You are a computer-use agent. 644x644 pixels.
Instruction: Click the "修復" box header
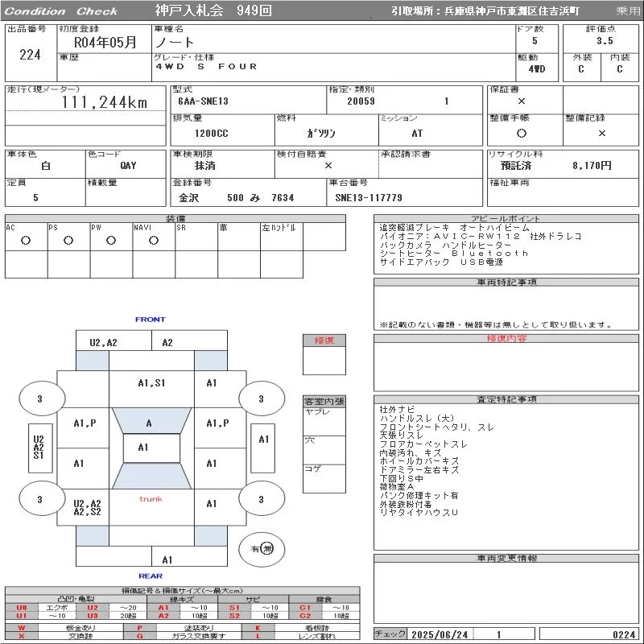tap(324, 340)
